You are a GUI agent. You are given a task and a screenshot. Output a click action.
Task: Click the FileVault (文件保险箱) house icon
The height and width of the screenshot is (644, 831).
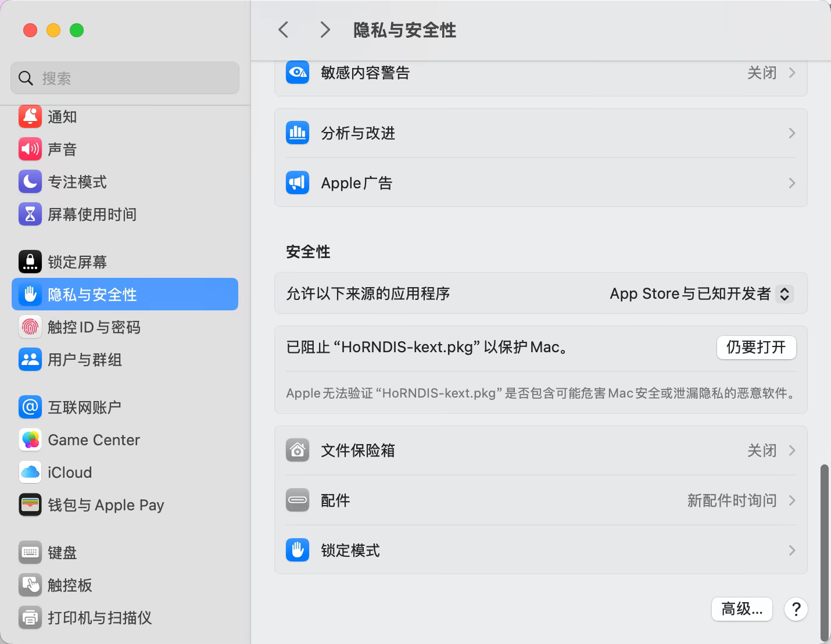(298, 450)
